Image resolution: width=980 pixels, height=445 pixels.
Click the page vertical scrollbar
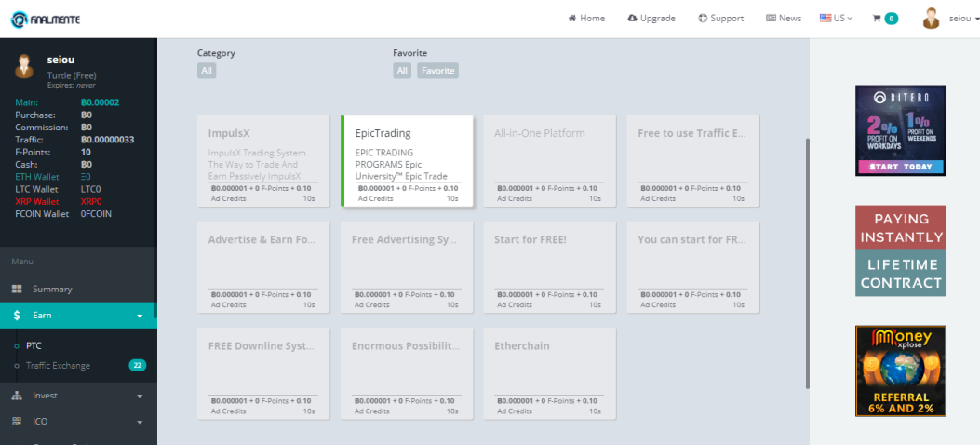click(807, 263)
